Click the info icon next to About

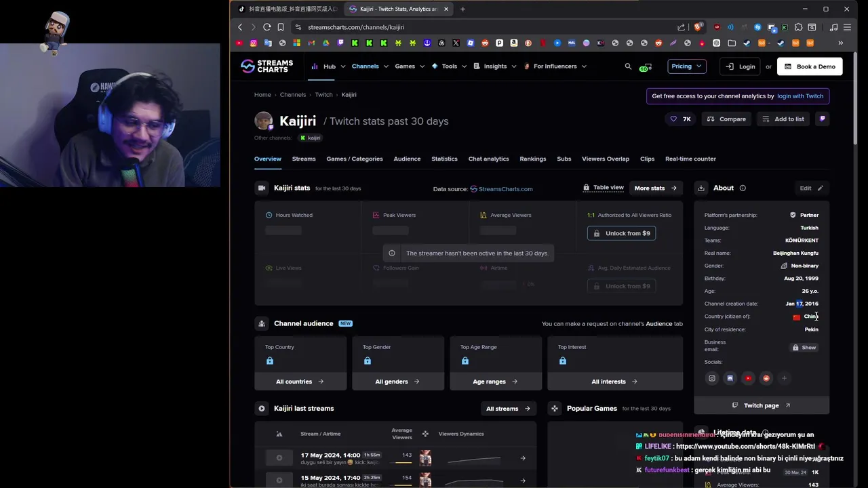pyautogui.click(x=743, y=188)
